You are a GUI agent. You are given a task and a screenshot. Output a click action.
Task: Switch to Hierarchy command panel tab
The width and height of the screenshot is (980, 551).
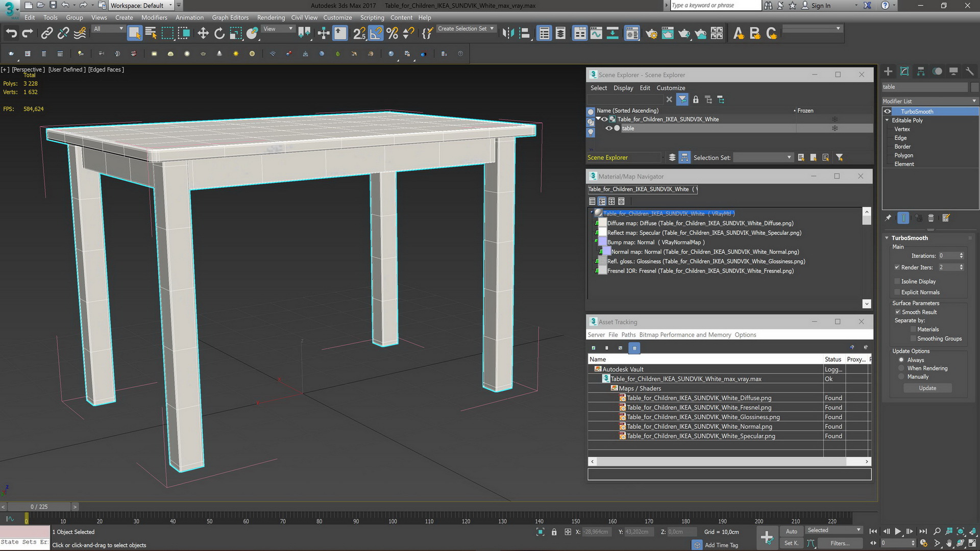point(921,71)
